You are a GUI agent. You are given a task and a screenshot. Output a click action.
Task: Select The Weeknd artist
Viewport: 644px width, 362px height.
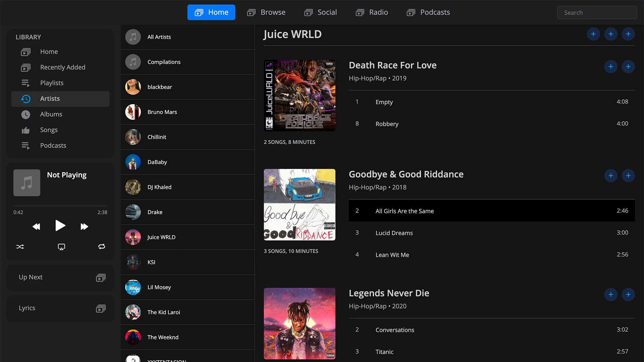(x=187, y=338)
